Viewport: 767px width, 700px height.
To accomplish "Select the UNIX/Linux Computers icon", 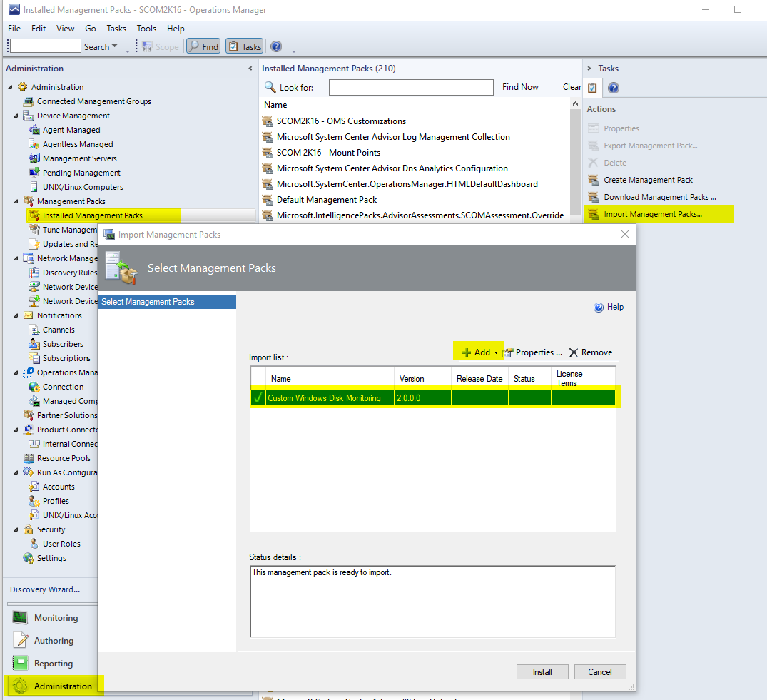I will tap(34, 186).
